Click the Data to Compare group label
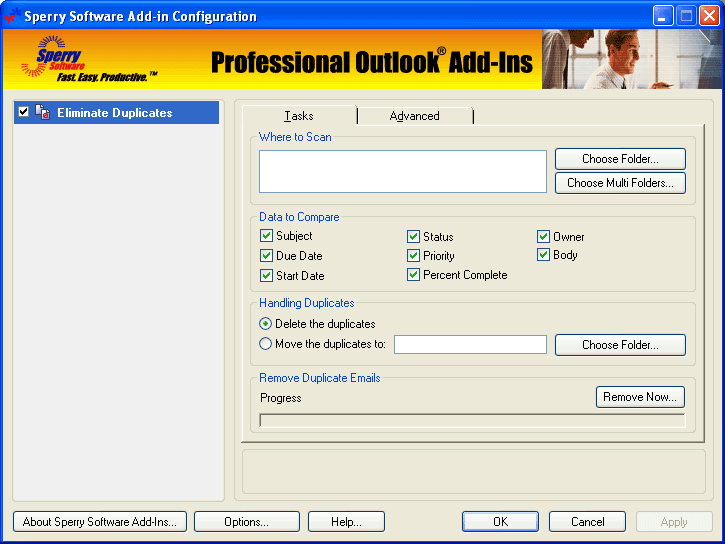This screenshot has width=725, height=544. click(x=299, y=217)
